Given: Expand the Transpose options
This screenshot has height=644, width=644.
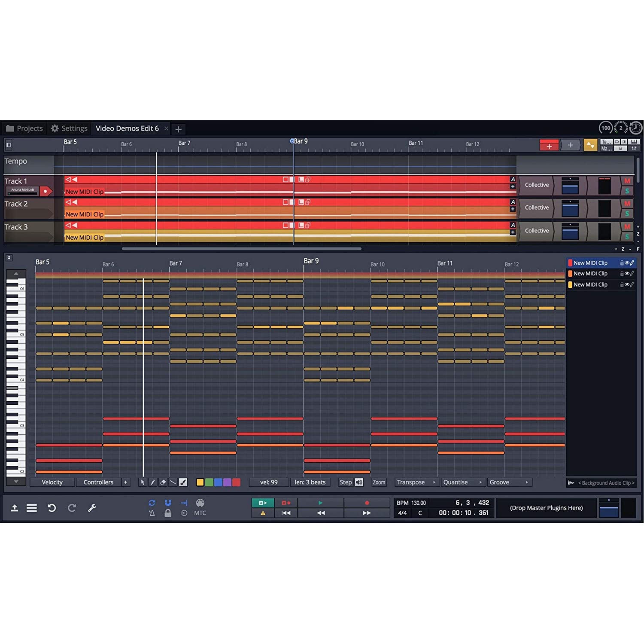Looking at the screenshot, I should [x=416, y=482].
